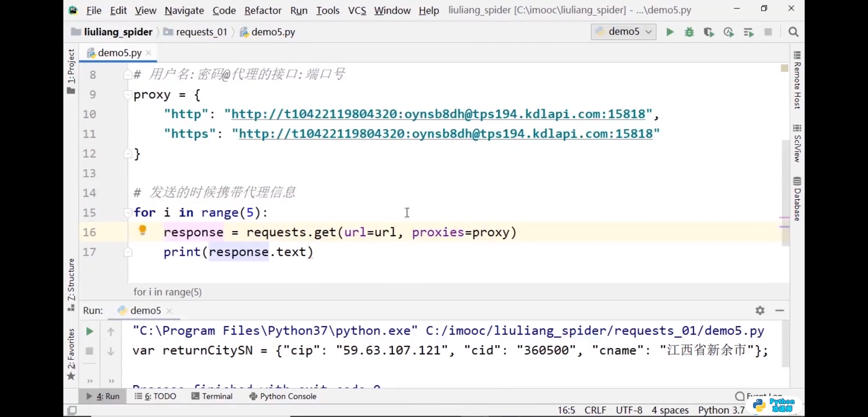The image size is (868, 417).
Task: Click the Python 3.7 interpreter in the status bar
Action: tap(721, 410)
